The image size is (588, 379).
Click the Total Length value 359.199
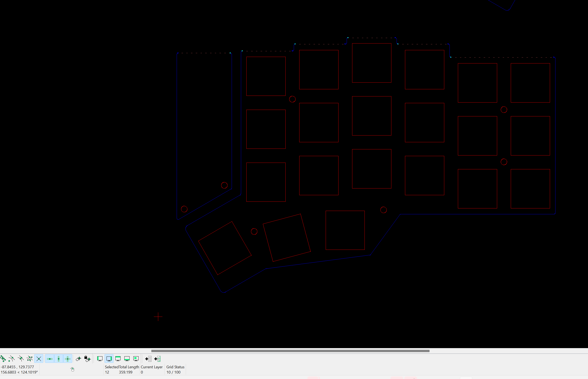pos(126,372)
